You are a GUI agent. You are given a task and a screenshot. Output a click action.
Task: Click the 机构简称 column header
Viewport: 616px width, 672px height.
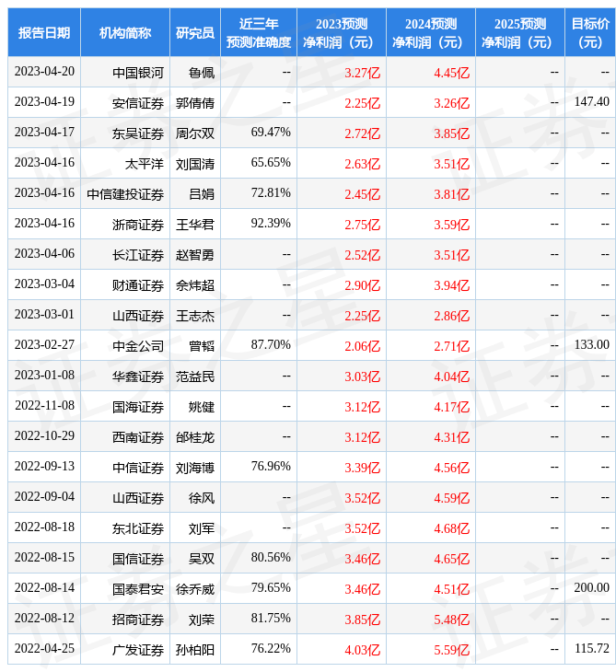(124, 32)
